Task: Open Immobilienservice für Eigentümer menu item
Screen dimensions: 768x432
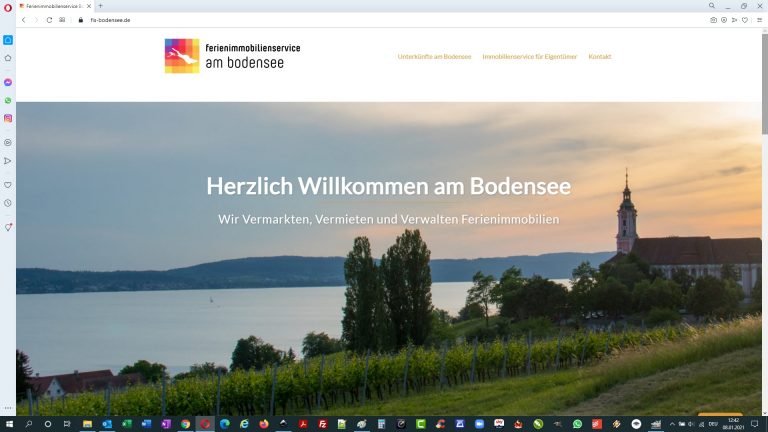Action: pyautogui.click(x=529, y=56)
